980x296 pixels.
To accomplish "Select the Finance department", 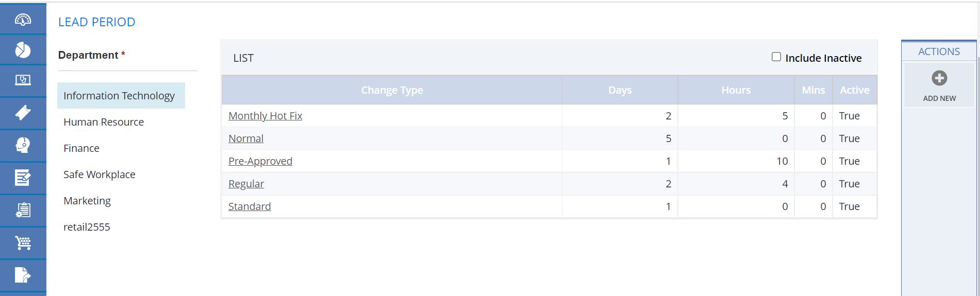I will pos(81,148).
